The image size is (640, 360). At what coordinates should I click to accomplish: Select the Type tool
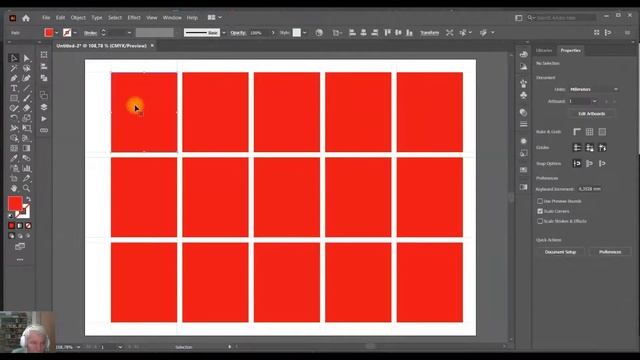[x=14, y=88]
